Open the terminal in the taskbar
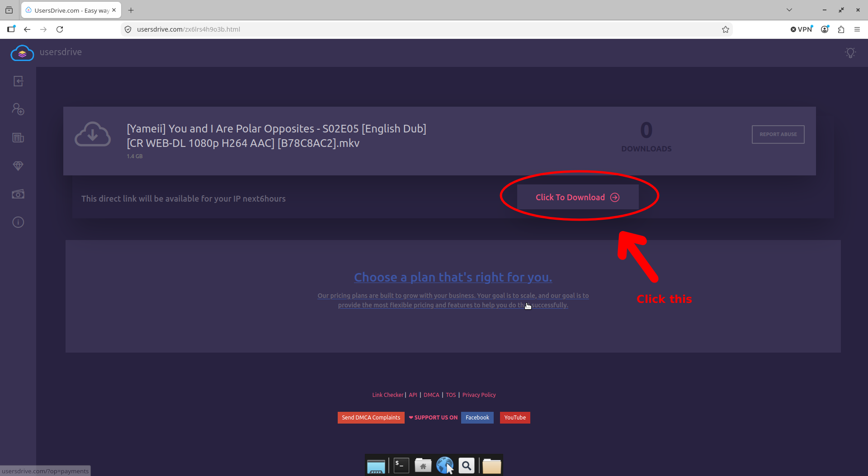This screenshot has height=476, width=868. pos(401,465)
